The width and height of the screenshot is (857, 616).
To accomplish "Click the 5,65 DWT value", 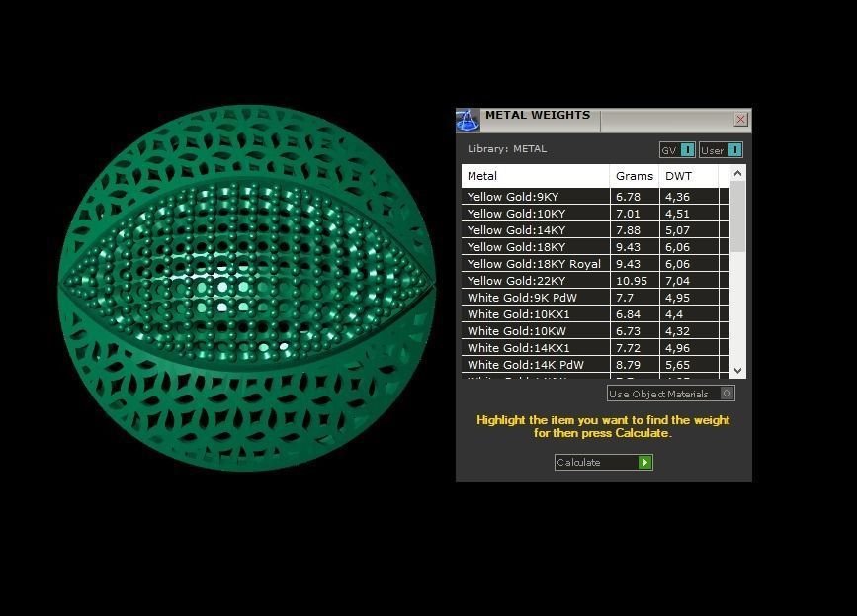I will 677,365.
